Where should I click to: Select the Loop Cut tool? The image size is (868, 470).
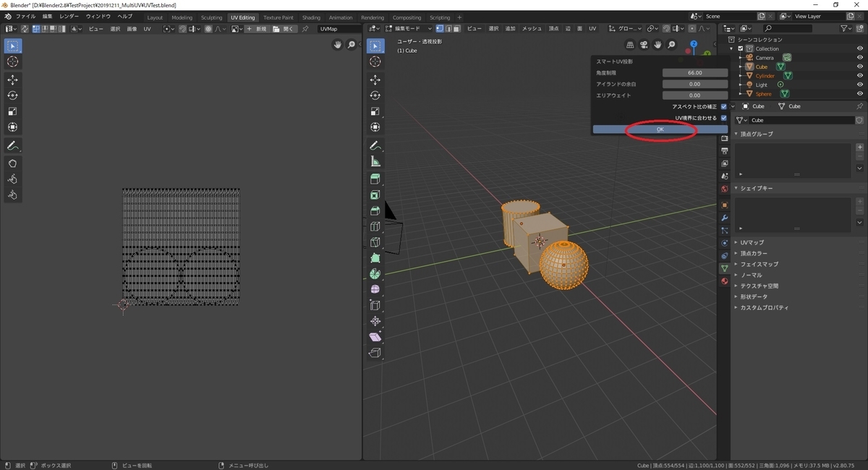click(375, 227)
